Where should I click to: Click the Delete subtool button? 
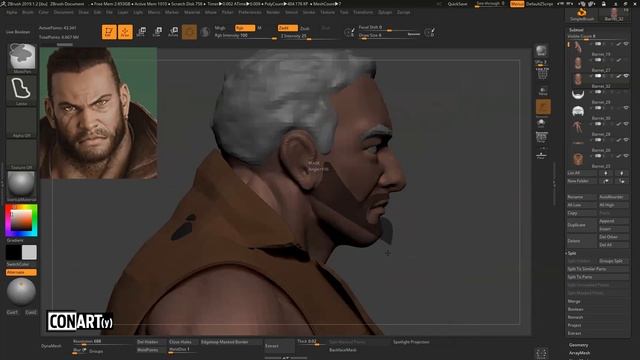click(582, 241)
